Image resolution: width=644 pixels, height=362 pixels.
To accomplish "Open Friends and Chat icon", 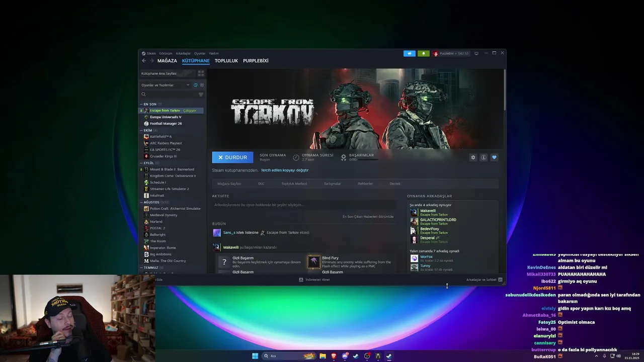I will tap(500, 280).
